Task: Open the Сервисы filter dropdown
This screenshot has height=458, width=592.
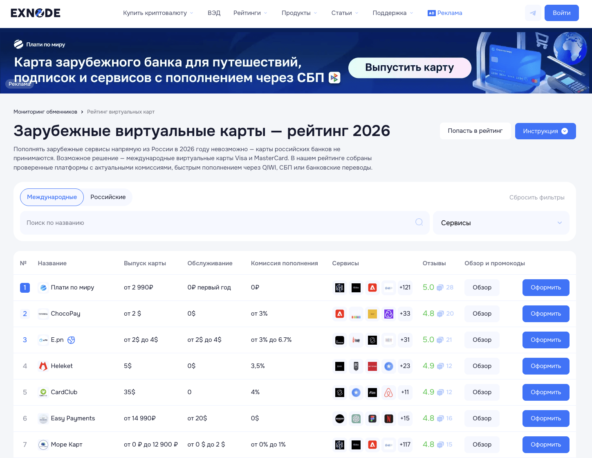Action: point(501,223)
